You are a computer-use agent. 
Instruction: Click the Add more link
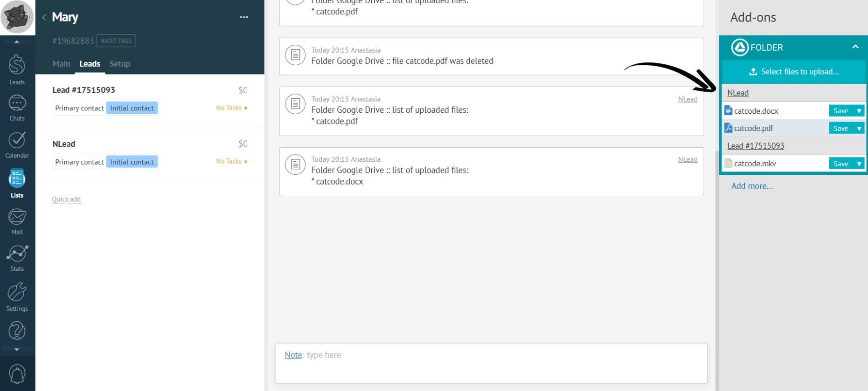(x=752, y=186)
